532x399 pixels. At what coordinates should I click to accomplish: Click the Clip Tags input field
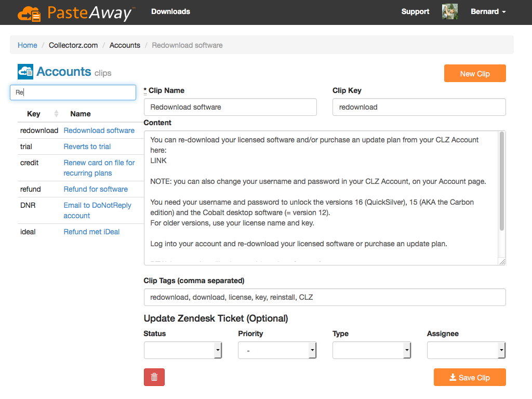tap(325, 298)
